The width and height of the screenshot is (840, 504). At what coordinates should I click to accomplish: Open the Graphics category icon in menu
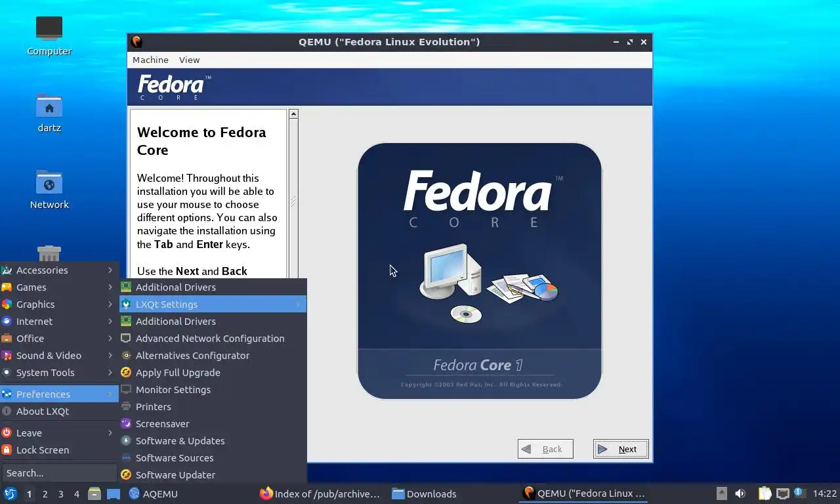coord(7,304)
